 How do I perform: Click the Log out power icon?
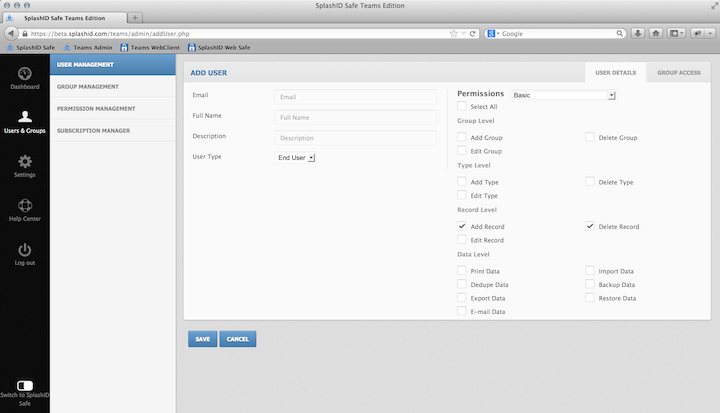click(25, 249)
